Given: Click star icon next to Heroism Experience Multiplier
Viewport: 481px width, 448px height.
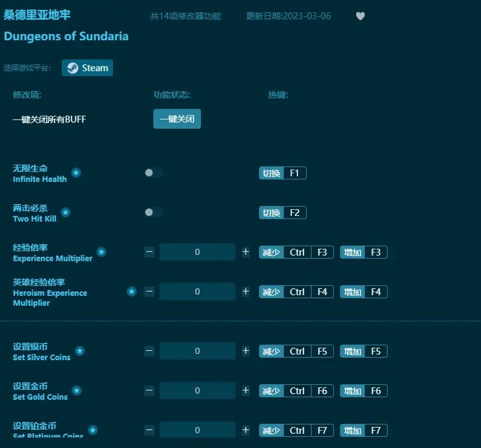Looking at the screenshot, I should click(132, 291).
